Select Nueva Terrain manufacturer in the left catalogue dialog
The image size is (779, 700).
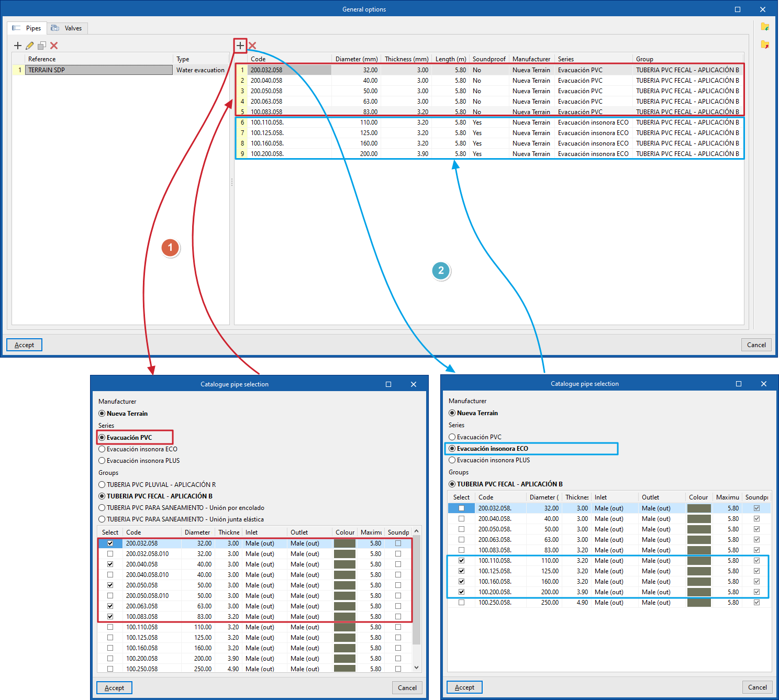coord(123,414)
